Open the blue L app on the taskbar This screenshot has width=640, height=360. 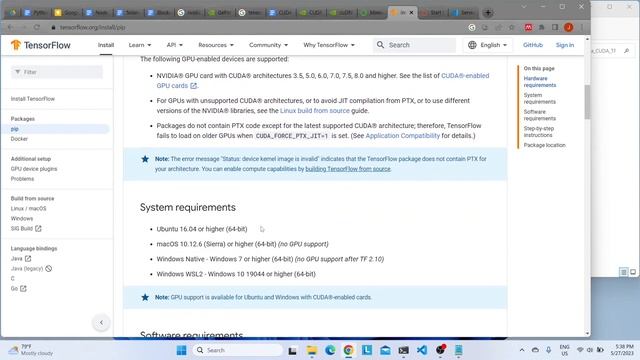(x=367, y=350)
